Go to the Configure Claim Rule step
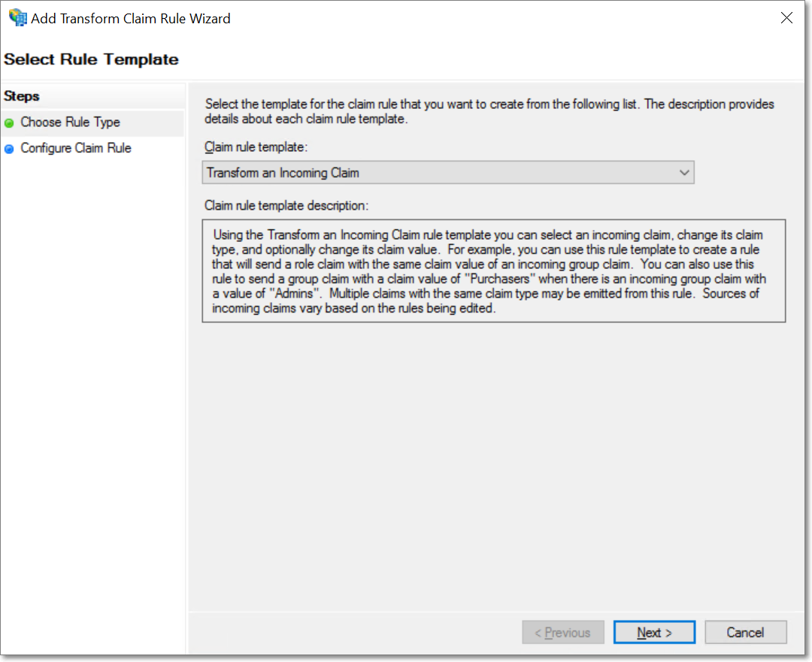This screenshot has width=812, height=662. point(76,149)
